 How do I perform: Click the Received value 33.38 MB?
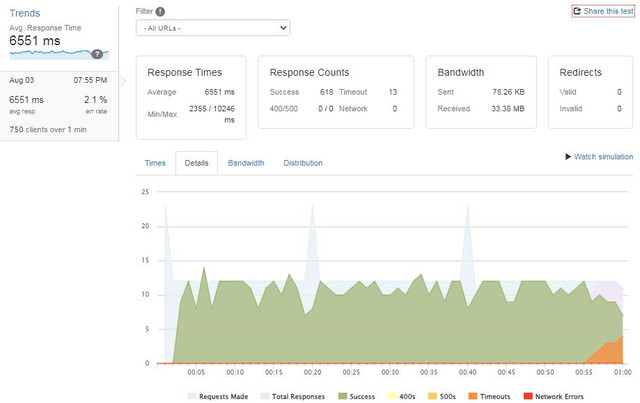click(508, 109)
